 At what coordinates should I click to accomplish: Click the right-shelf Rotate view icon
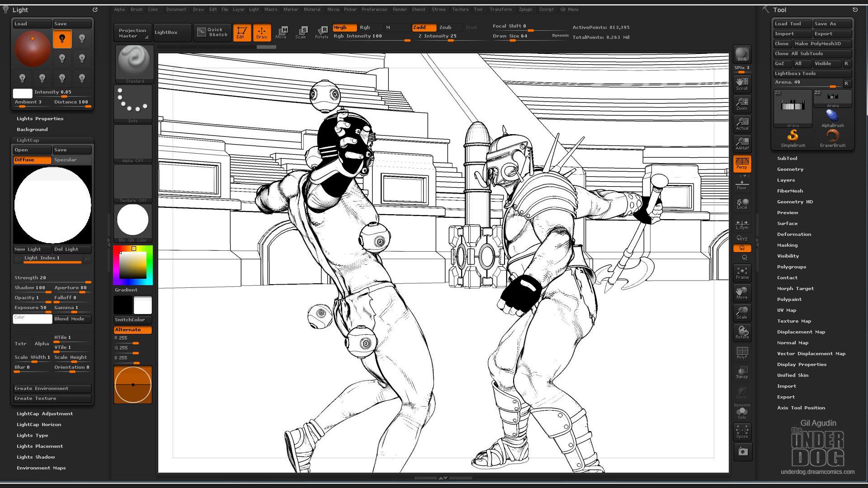742,332
